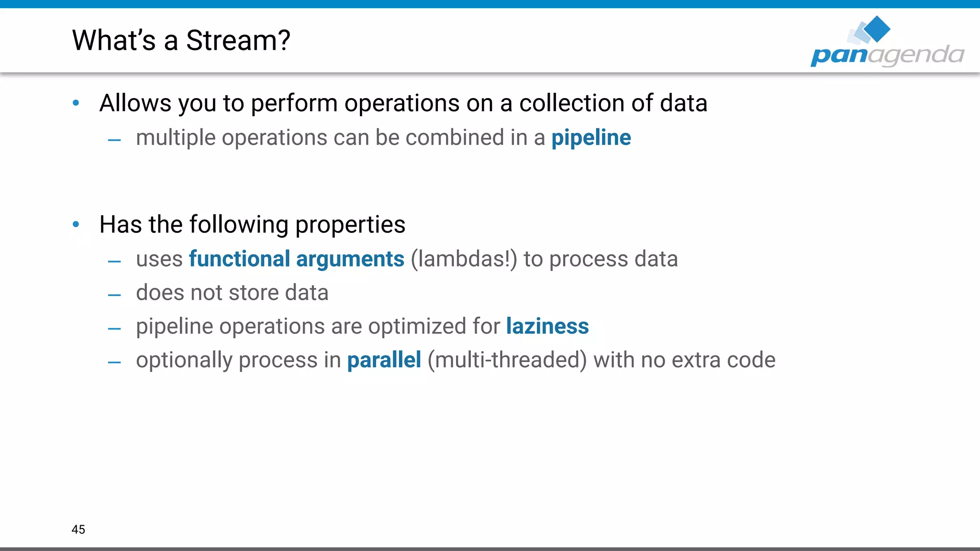This screenshot has width=980, height=551.
Task: Click the panagenda wordmark text
Action: pyautogui.click(x=887, y=55)
